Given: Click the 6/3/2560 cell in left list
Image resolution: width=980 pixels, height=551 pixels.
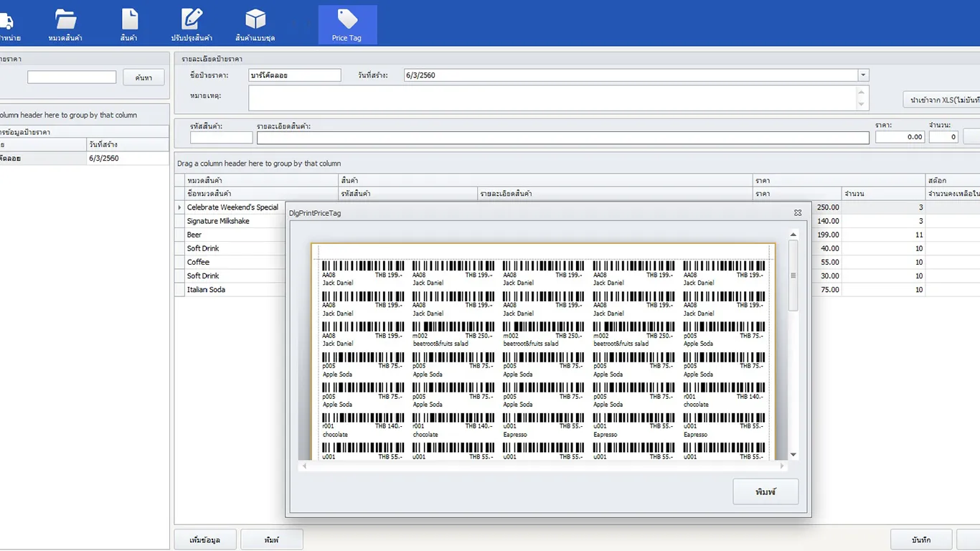Looking at the screenshot, I should pyautogui.click(x=128, y=158).
